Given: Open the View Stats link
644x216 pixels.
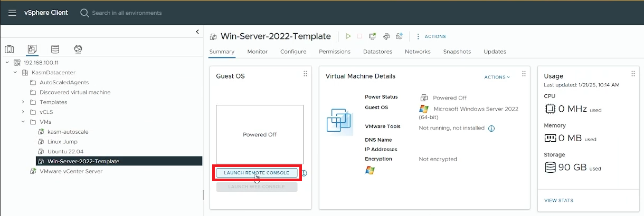Looking at the screenshot, I should [x=558, y=200].
